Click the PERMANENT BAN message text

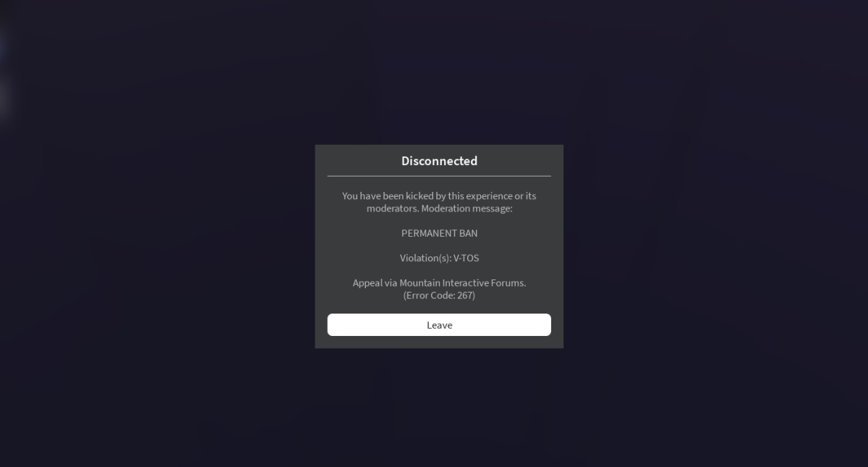(x=439, y=233)
